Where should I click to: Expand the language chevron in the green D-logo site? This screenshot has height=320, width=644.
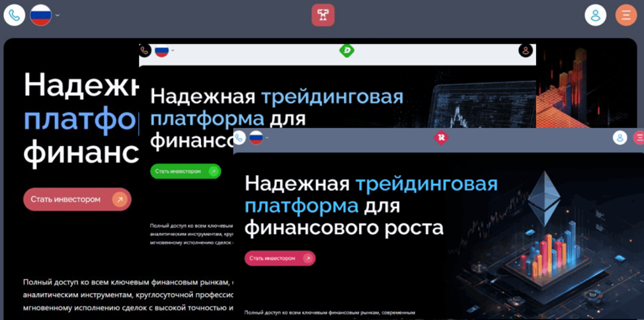(173, 50)
